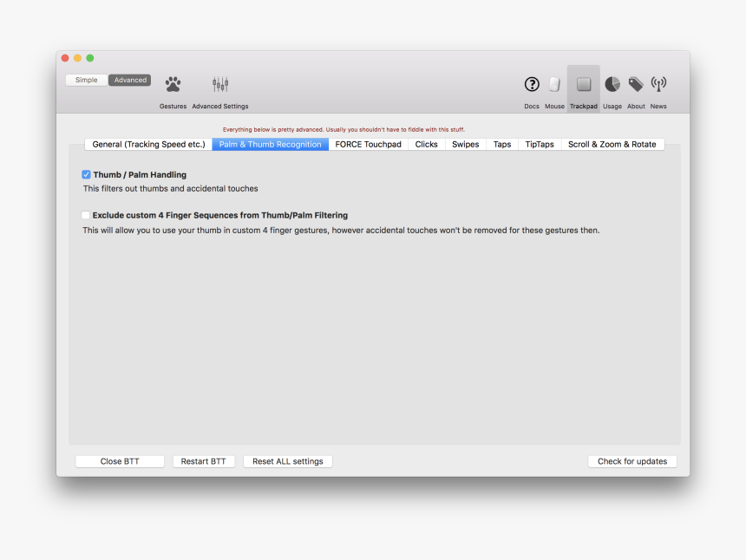Screen dimensions: 746x560
Task: Open the News section (antenna icon)
Action: [x=658, y=85]
